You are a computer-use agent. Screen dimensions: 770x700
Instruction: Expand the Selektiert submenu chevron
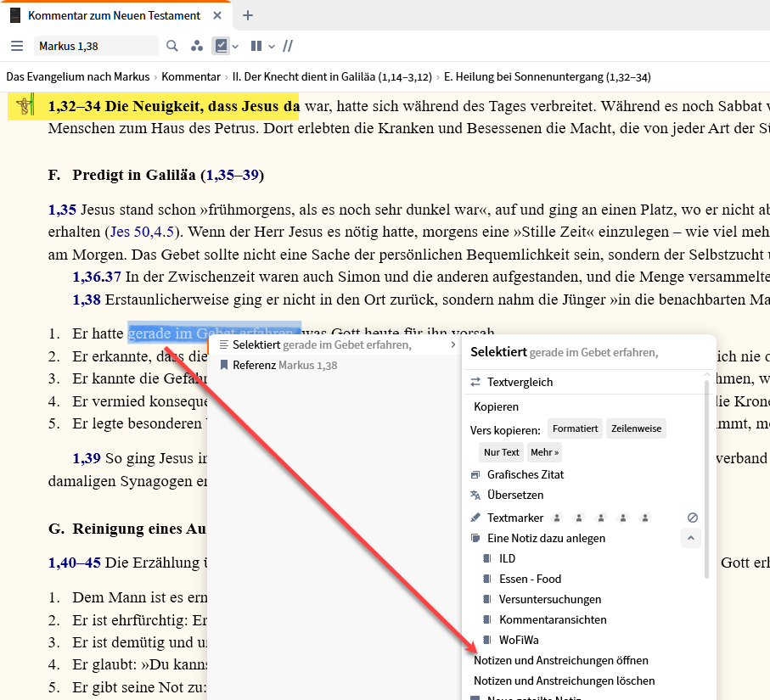pyautogui.click(x=452, y=345)
